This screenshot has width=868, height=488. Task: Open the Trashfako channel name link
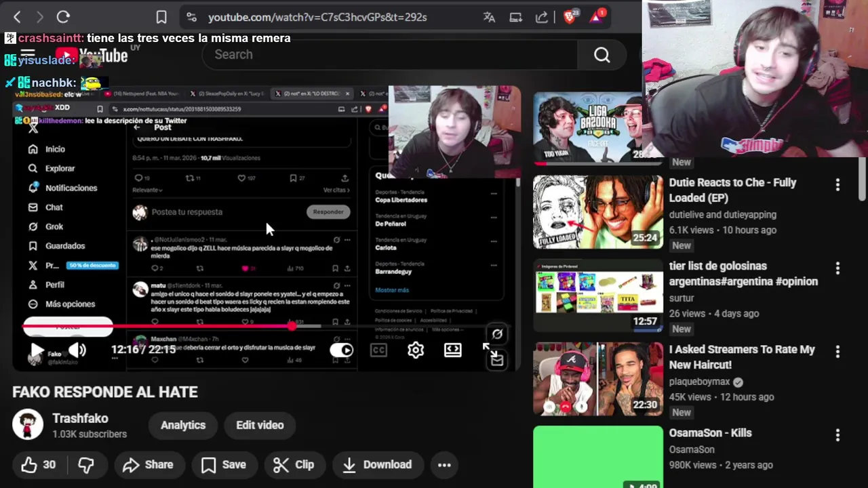(x=80, y=418)
